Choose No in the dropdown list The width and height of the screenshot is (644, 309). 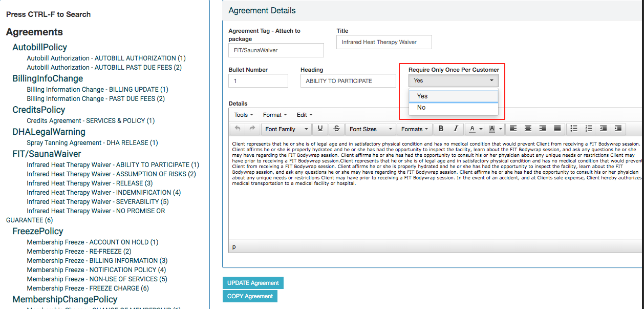454,108
